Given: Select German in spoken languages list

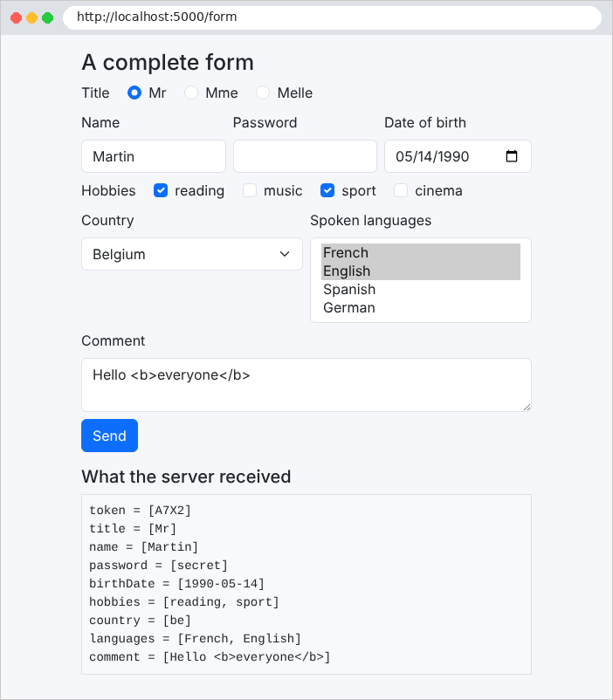Looking at the screenshot, I should [421, 307].
